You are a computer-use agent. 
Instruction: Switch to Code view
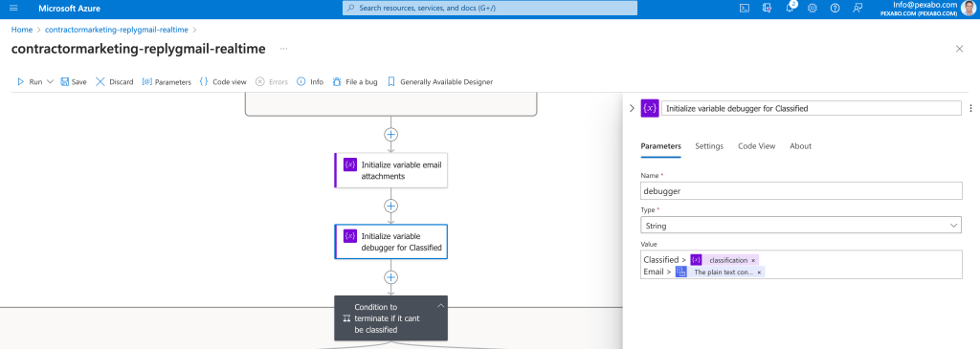click(x=222, y=82)
